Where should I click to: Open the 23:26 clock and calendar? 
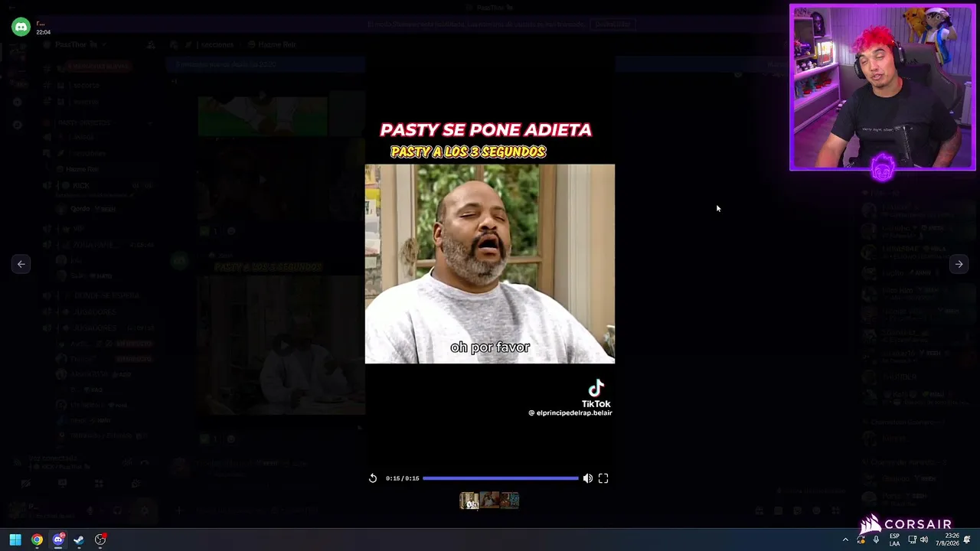946,540
